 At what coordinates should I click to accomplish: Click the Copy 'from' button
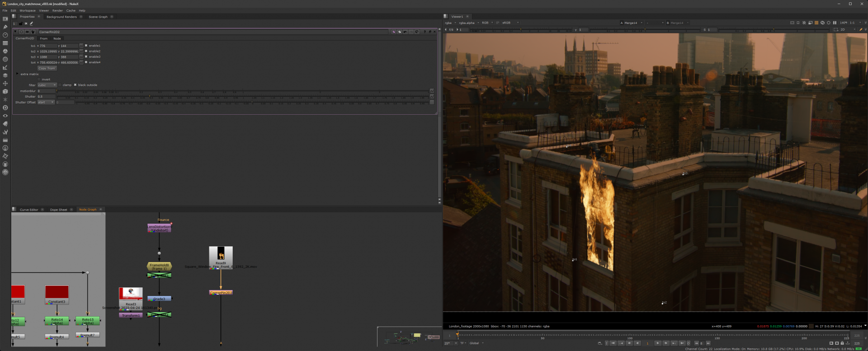47,68
